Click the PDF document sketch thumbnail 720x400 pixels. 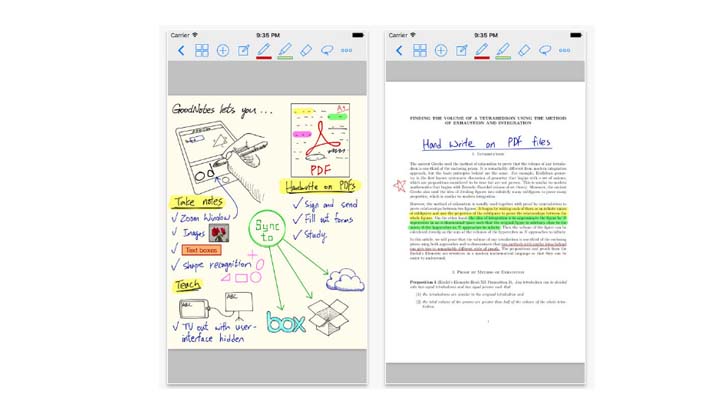pyautogui.click(x=320, y=140)
